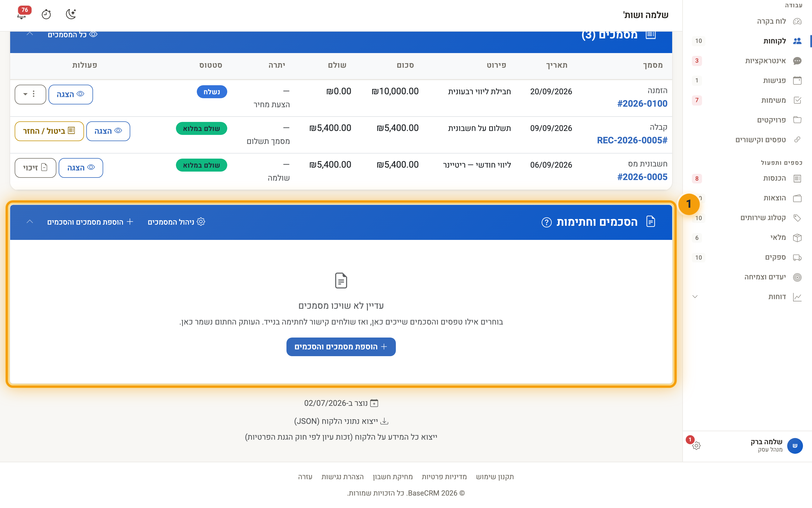Viewport: 812px width, 508px height.
Task: Click the נשלח status badge
Action: point(212,92)
